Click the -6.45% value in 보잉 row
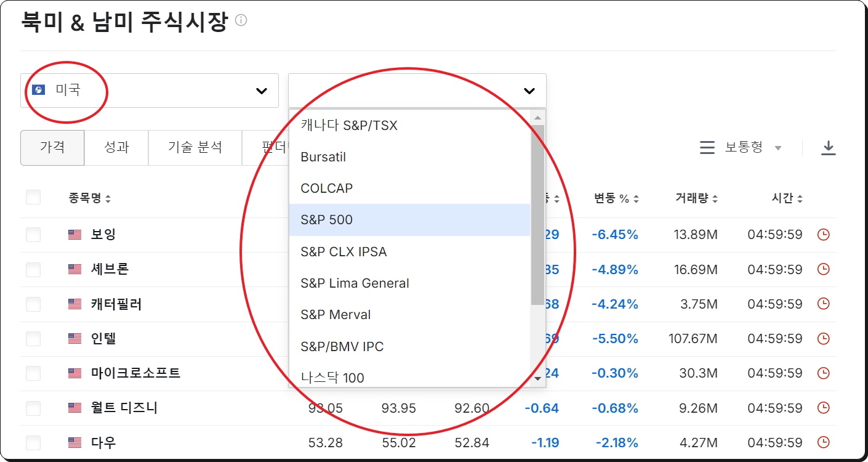This screenshot has width=868, height=462. click(x=615, y=235)
